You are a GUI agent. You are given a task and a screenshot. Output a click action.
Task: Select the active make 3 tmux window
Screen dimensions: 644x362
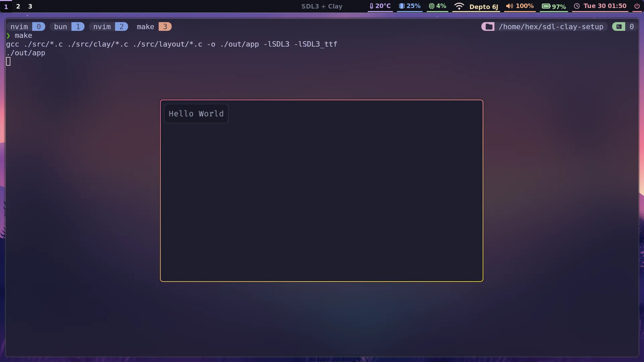point(153,27)
